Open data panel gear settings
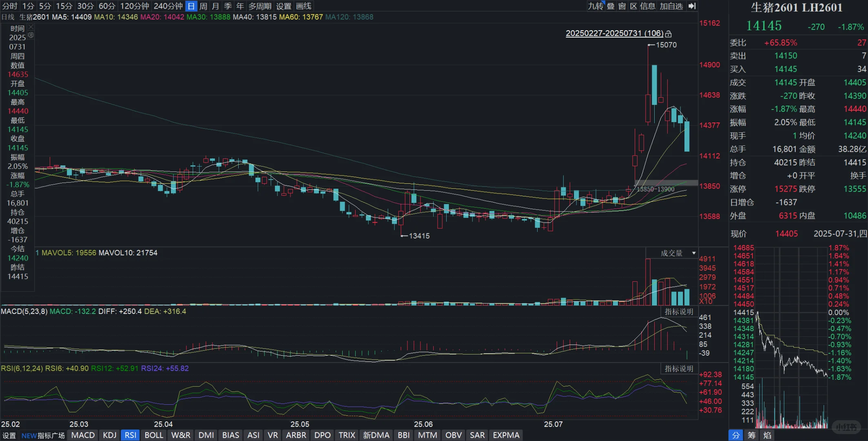The height and width of the screenshot is (441, 868). pyautogui.click(x=31, y=35)
